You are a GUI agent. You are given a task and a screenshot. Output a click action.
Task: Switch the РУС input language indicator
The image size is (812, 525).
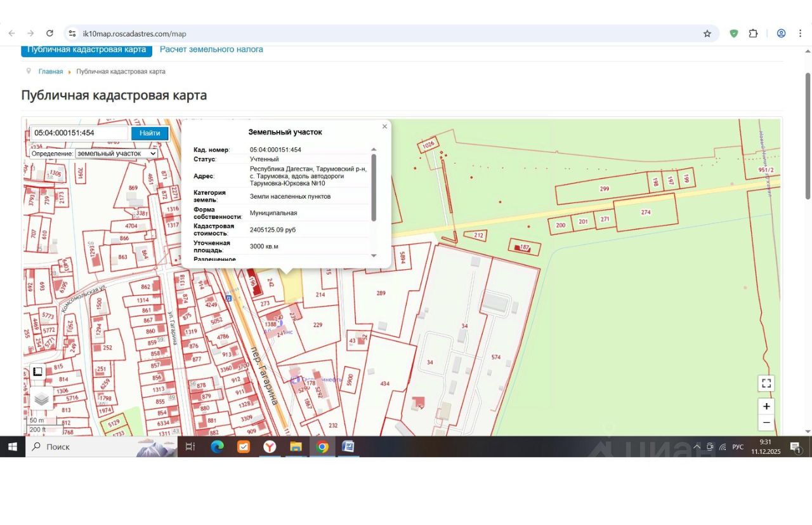pos(738,447)
